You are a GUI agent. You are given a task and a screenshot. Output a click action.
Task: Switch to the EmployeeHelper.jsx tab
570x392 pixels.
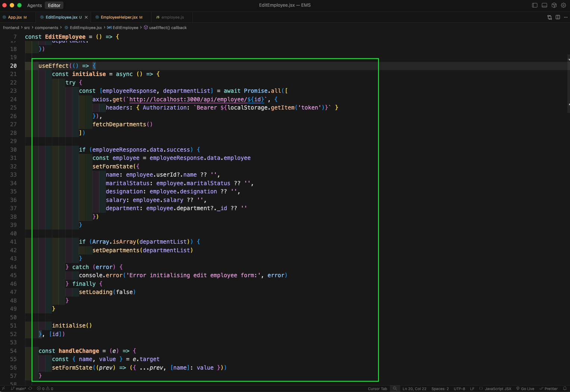click(x=119, y=17)
